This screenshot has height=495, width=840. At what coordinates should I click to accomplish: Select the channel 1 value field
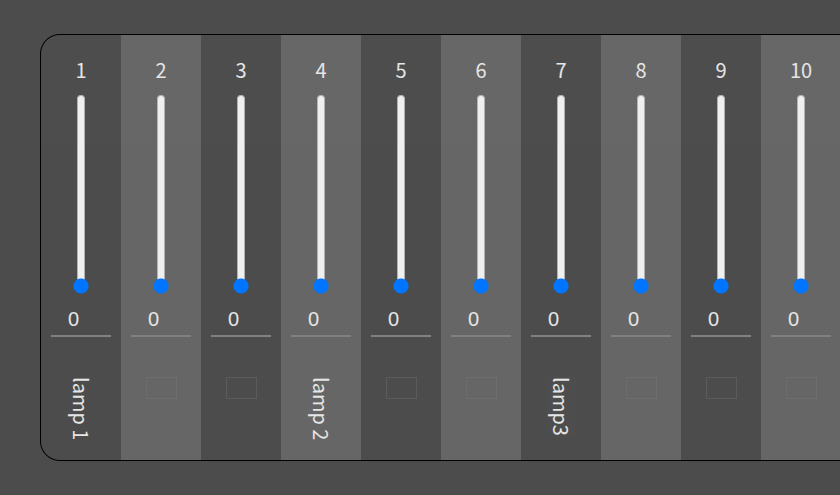[x=81, y=320]
